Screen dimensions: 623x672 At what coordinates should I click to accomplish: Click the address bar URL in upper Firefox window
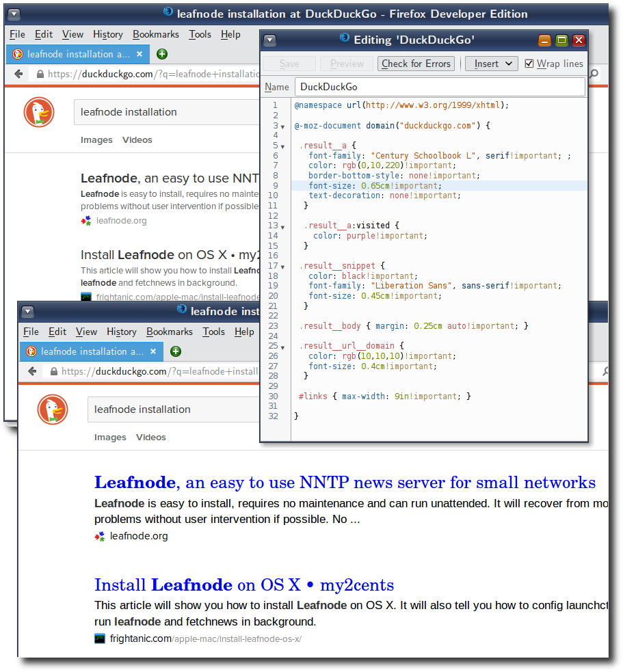[x=153, y=74]
